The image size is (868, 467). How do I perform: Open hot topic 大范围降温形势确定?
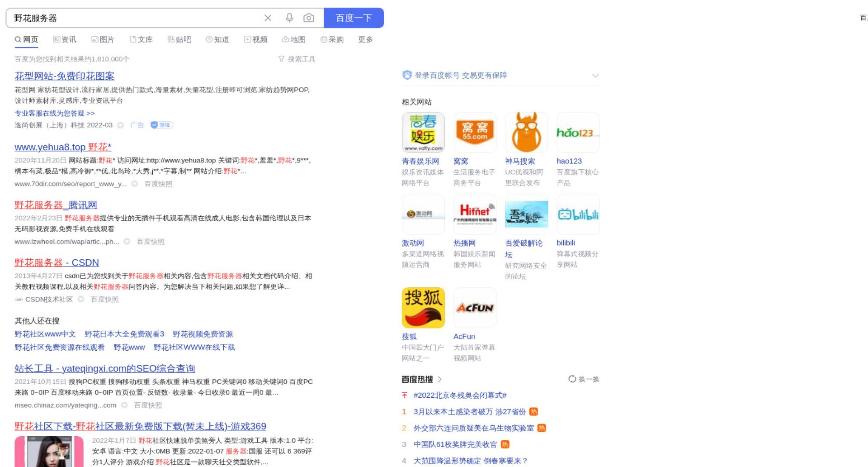click(471, 461)
